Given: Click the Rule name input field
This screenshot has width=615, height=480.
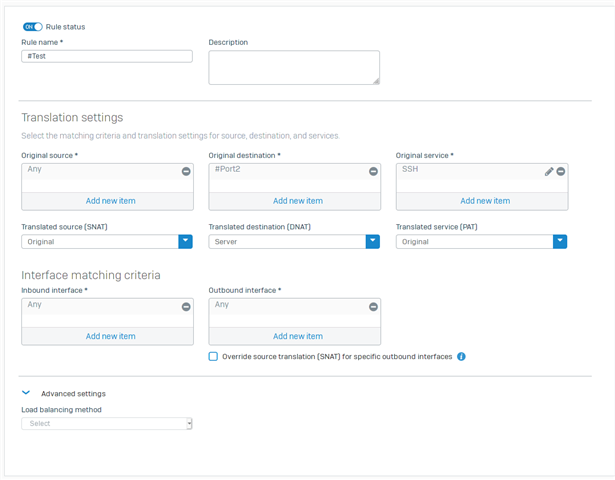Looking at the screenshot, I should pos(107,56).
